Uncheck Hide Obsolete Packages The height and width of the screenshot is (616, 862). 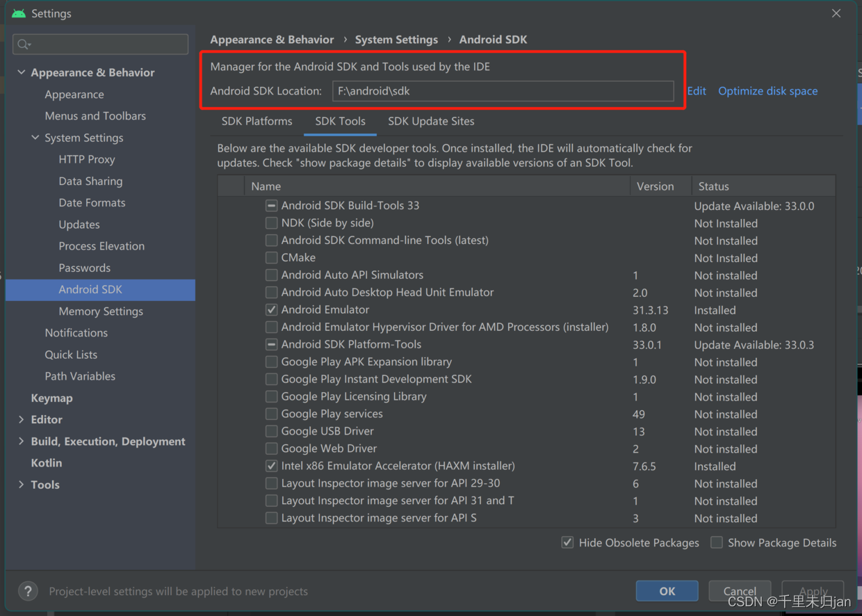pos(568,542)
